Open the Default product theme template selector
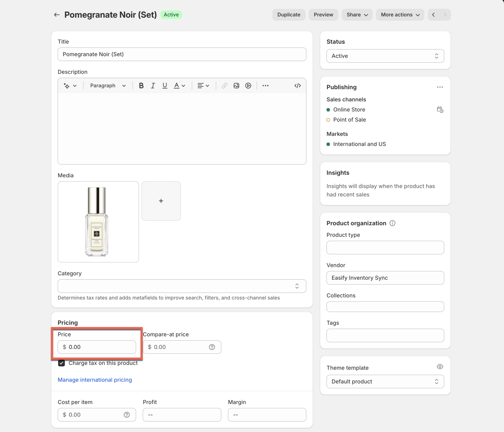 (385, 381)
